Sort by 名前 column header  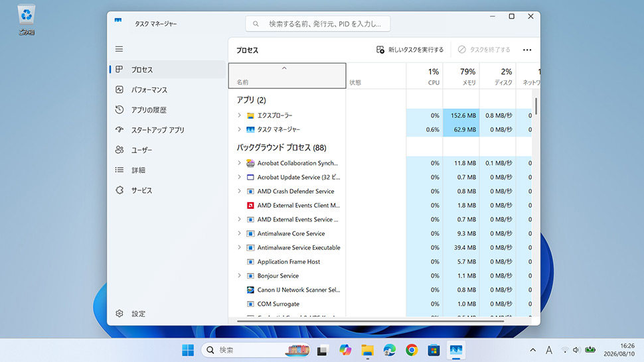(287, 76)
